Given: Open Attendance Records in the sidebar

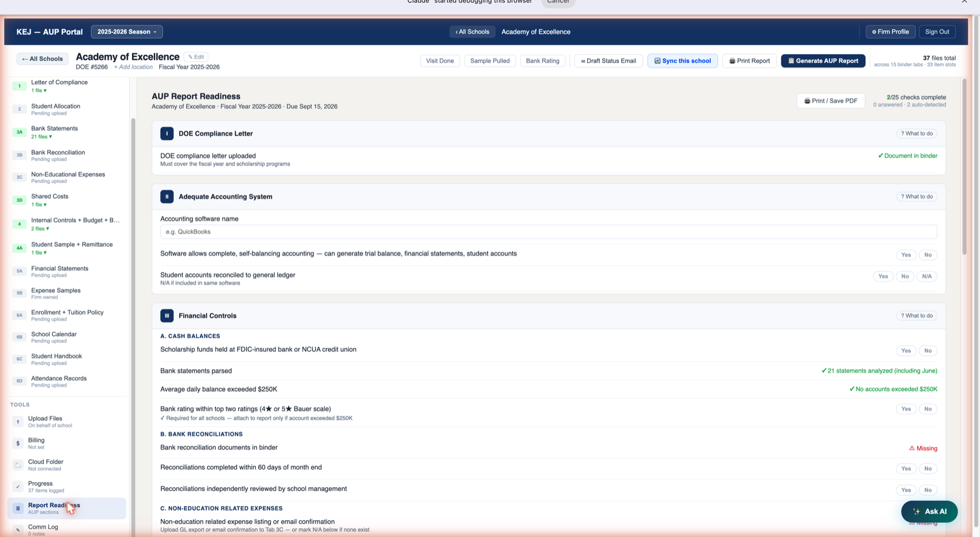Looking at the screenshot, I should point(68,381).
